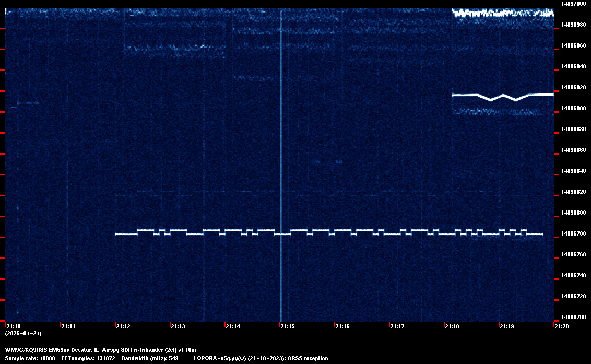Click the 21:10 time axis label
Viewport: 591px width, 364px height.
click(x=14, y=326)
